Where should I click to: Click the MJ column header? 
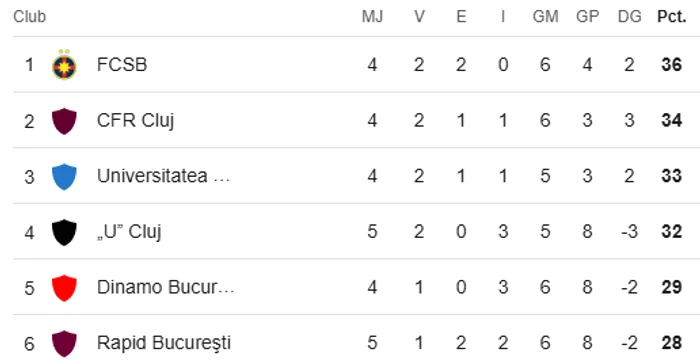tap(372, 17)
